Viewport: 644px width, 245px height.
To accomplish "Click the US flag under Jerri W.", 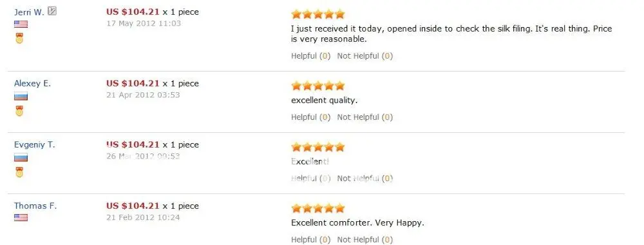I will [21, 24].
